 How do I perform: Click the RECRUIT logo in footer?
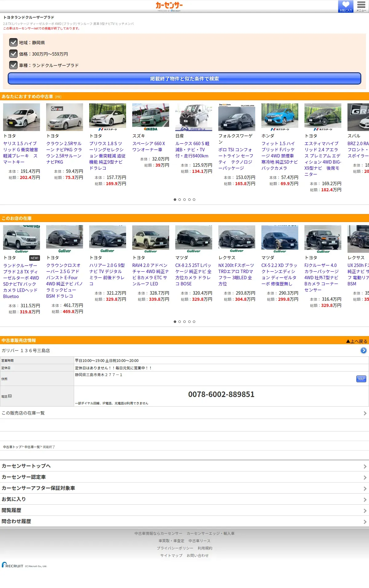pos(13,565)
